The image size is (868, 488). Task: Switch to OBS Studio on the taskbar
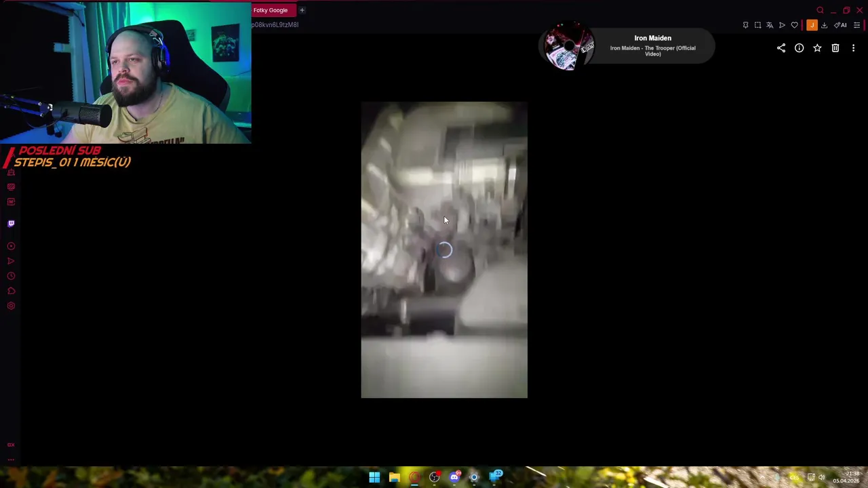(x=435, y=477)
